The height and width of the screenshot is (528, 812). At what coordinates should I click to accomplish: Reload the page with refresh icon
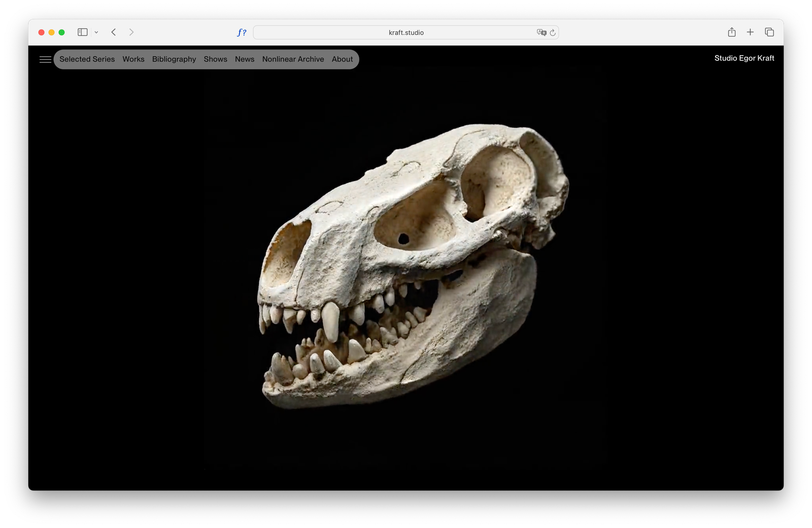pos(553,32)
